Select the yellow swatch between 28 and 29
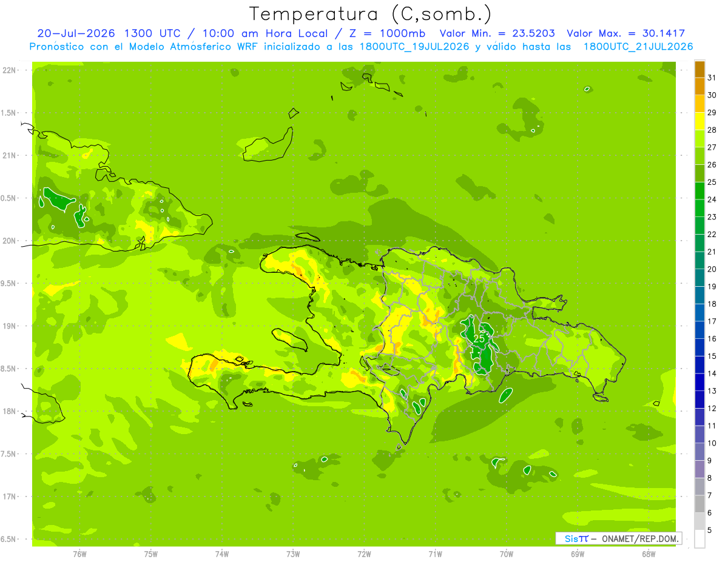The height and width of the screenshot is (562, 728). pos(699,121)
